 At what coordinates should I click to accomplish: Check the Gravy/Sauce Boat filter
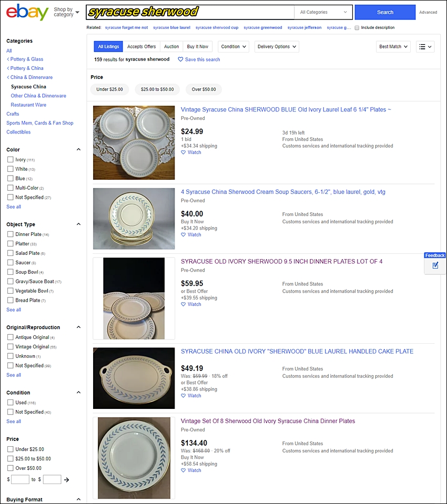(x=11, y=281)
